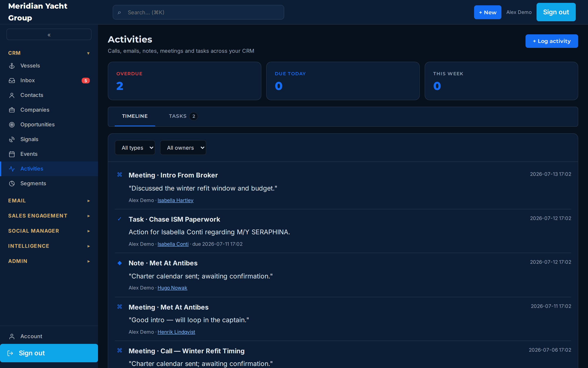Open Isabella Conti contact link
Viewport: 588px width, 368px height.
pos(173,244)
